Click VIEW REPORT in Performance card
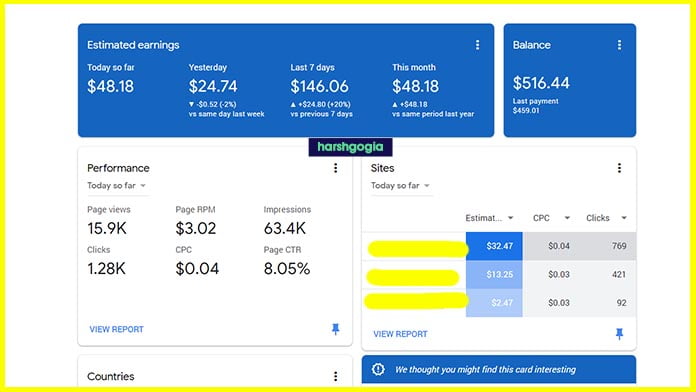Image resolution: width=696 pixels, height=392 pixels. [x=116, y=329]
